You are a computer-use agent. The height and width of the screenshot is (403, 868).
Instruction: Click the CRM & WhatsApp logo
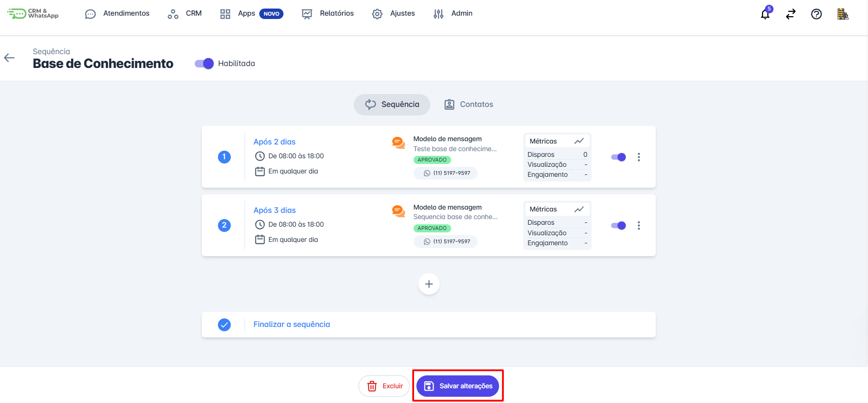33,14
